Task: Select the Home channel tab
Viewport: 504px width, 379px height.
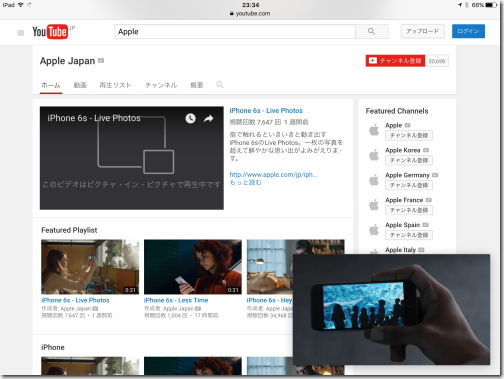Action: click(51, 85)
